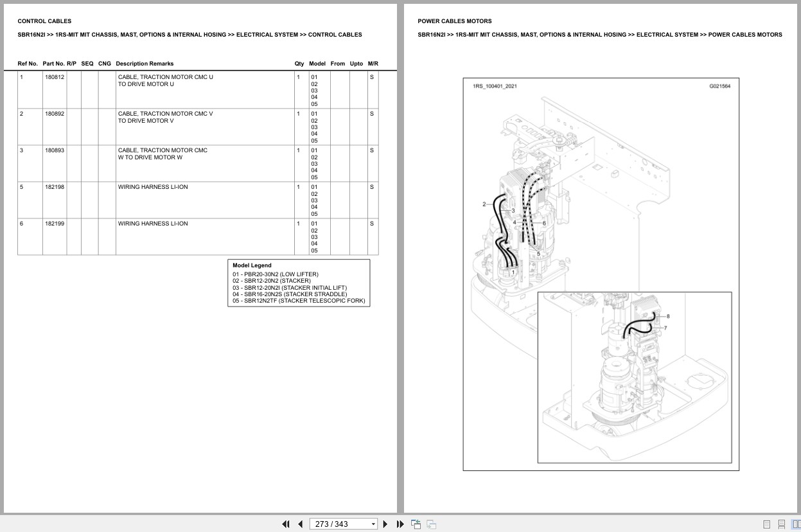Image resolution: width=801 pixels, height=532 pixels.
Task: Select part number 182199
Action: pyautogui.click(x=55, y=224)
